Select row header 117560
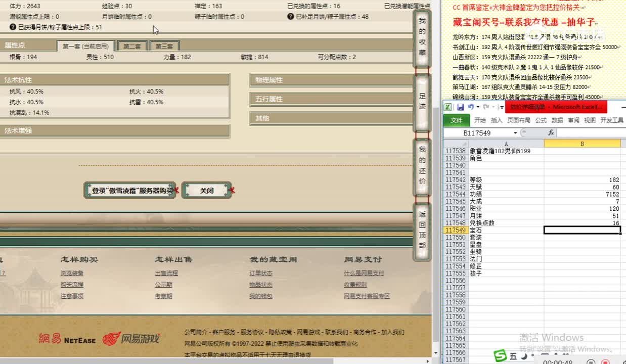 tap(456, 309)
